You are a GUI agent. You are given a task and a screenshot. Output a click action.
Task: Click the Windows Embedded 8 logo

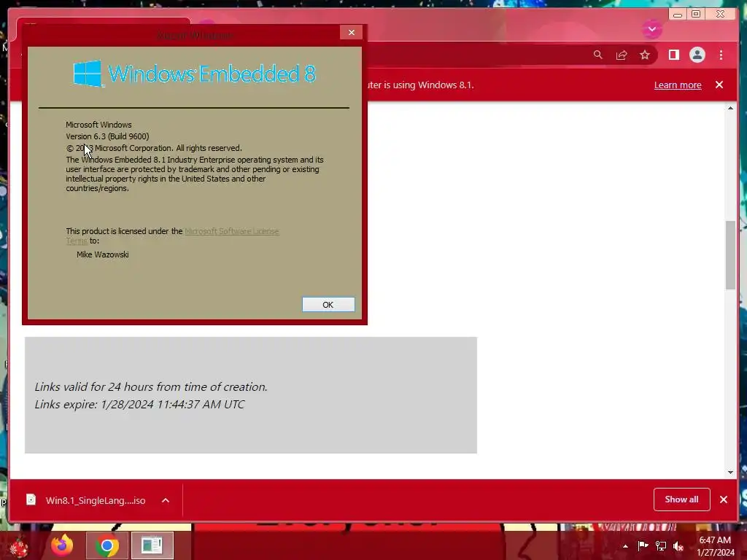[x=194, y=74]
